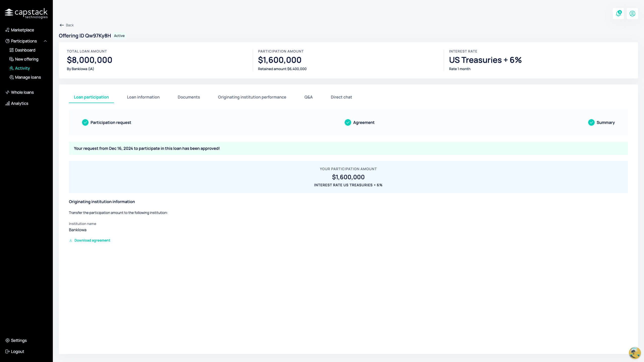Collapse the Participations menu chevron

click(x=45, y=41)
